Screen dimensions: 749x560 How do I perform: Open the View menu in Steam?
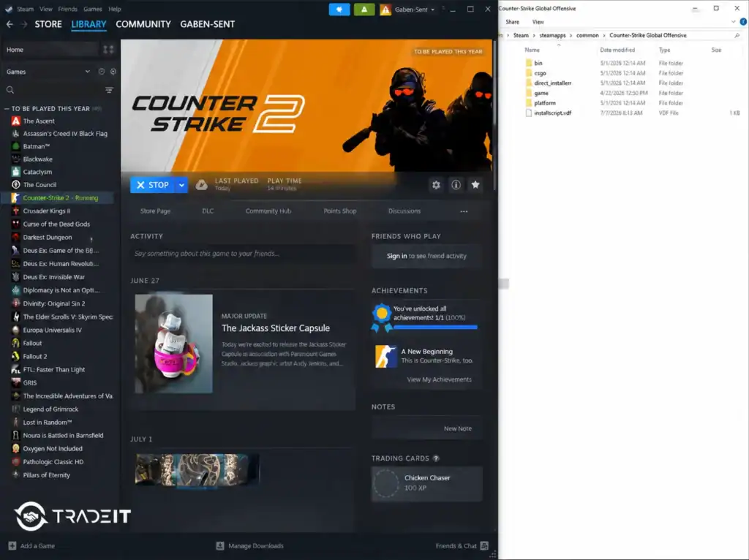[x=46, y=9]
